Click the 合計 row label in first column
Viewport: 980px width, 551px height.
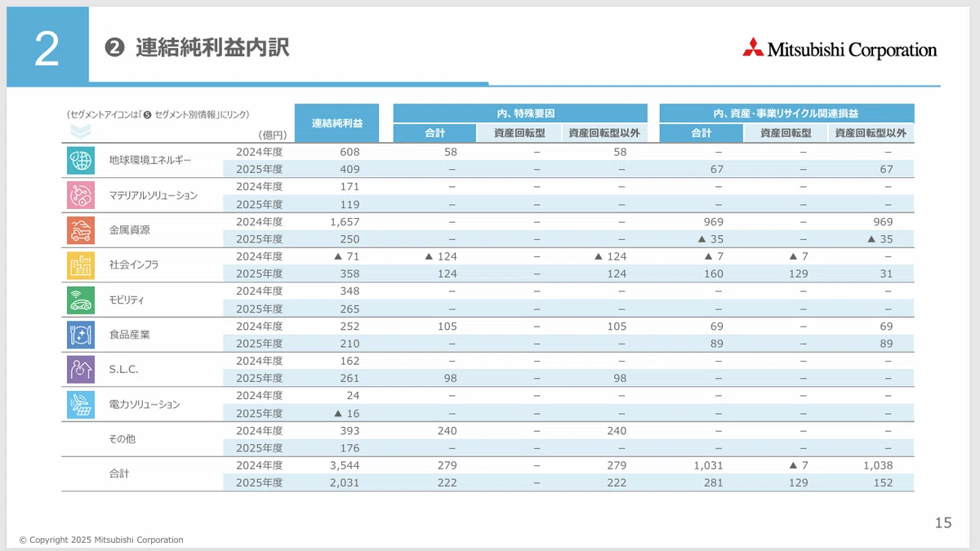[x=119, y=474]
